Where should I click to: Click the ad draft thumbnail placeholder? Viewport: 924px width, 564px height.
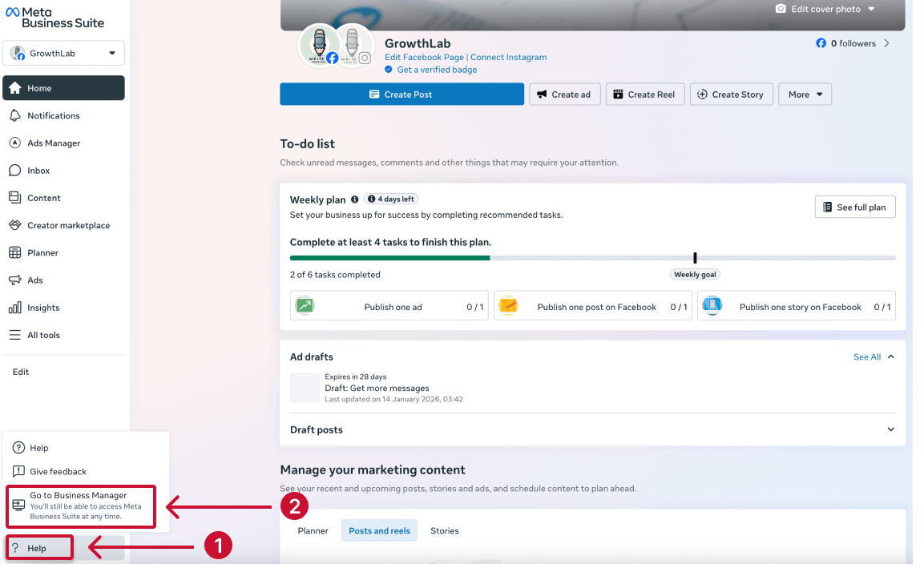tap(305, 387)
